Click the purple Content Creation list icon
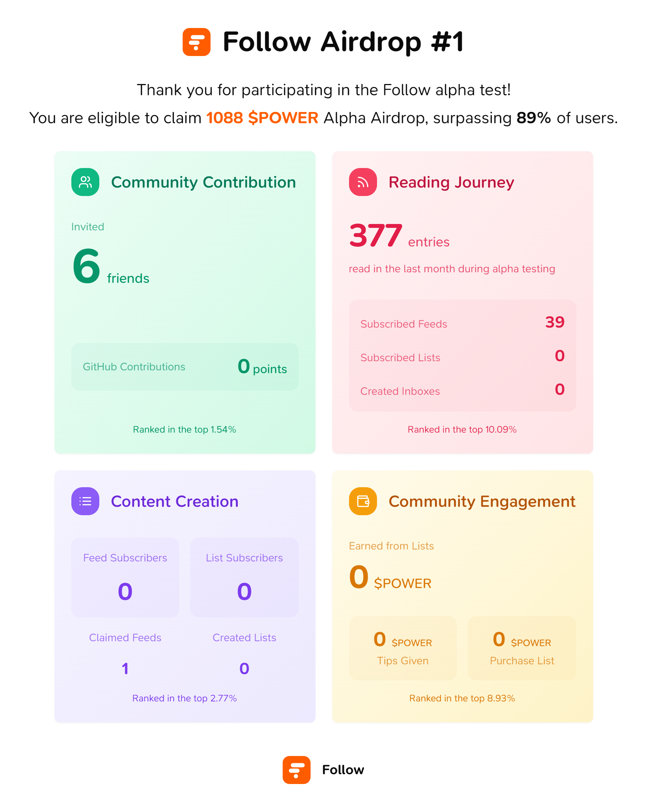Viewport: 647px width, 812px height. [85, 501]
